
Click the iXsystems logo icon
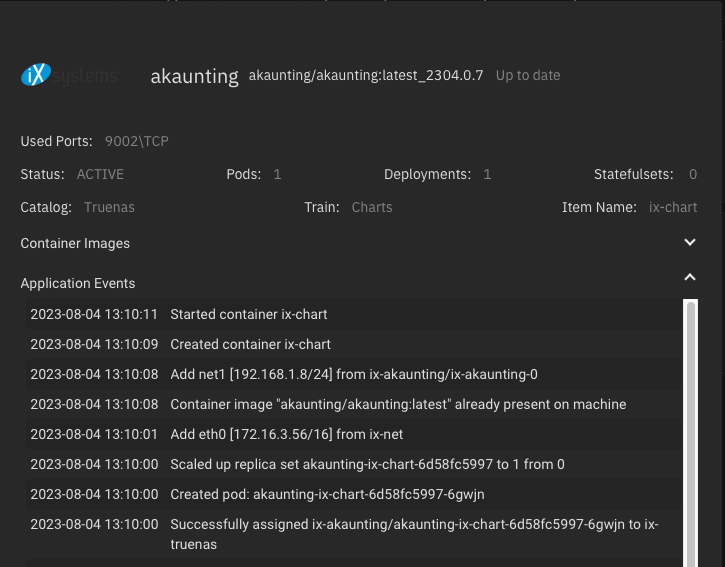click(x=70, y=74)
